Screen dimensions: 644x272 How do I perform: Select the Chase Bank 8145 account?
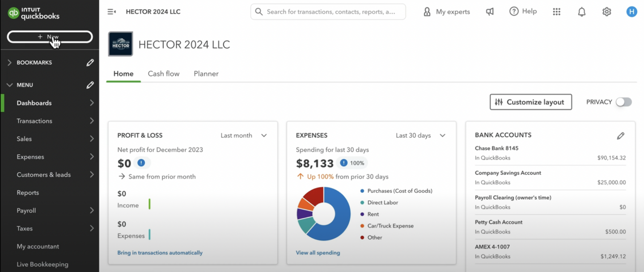pos(550,153)
